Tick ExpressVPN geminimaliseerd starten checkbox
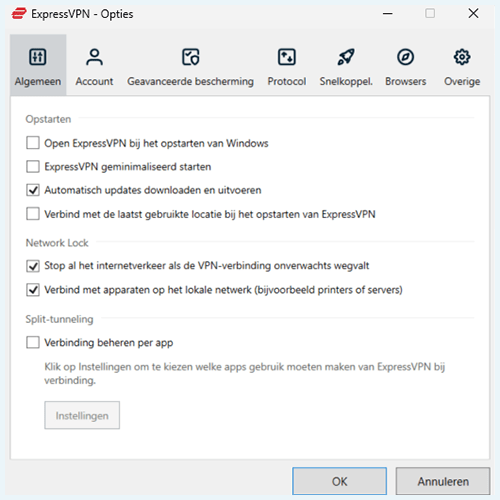Screen dimensions: 500x500 click(33, 166)
